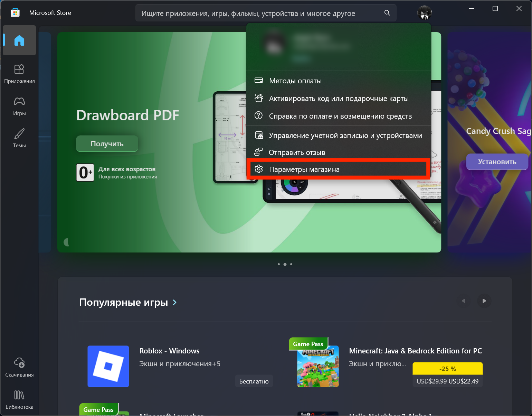Minimize the Microsoft Store window

pyautogui.click(x=472, y=9)
